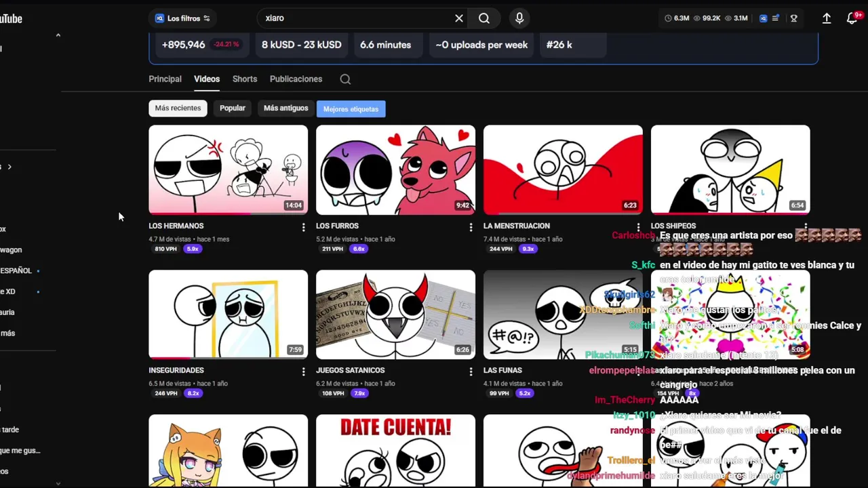Open the JUEGOS SATANICOS video title

[350, 370]
